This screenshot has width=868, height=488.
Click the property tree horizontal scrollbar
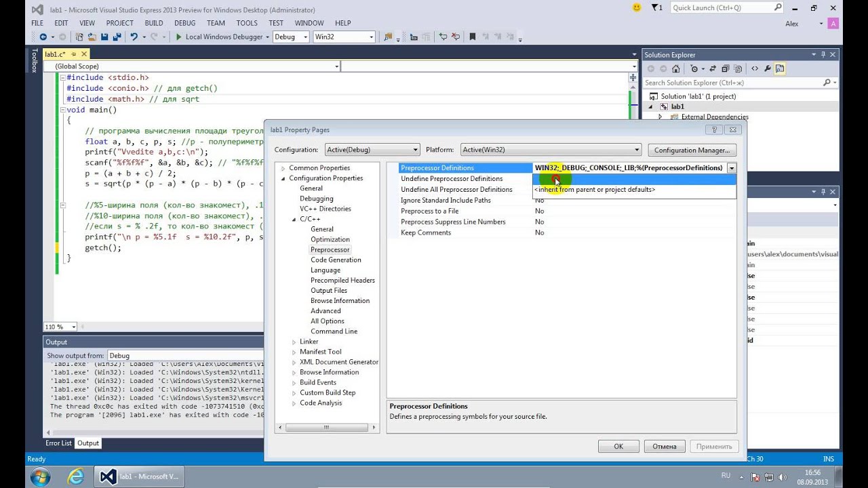[x=326, y=428]
